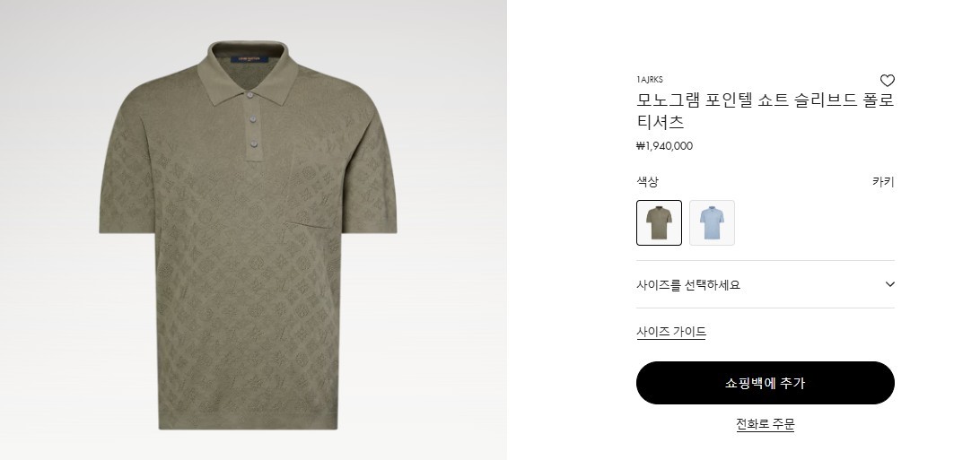This screenshot has width=980, height=460.
Task: Select the light blue polo swatch
Action: (x=712, y=222)
